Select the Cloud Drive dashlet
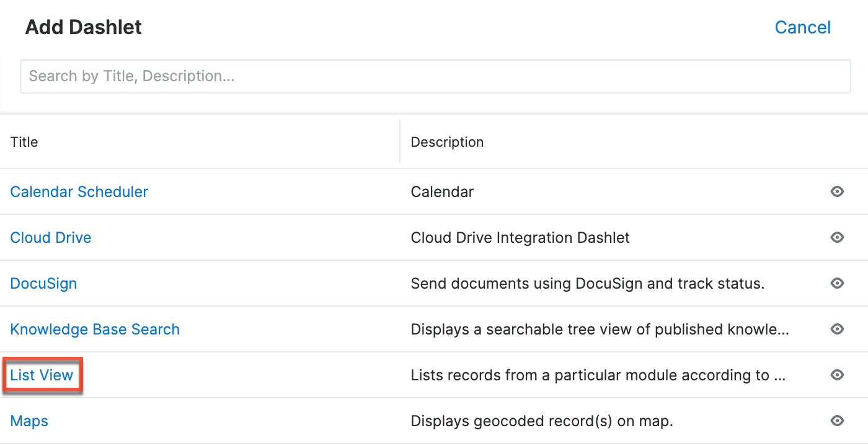Screen dimensions: 868x446 tap(50, 237)
